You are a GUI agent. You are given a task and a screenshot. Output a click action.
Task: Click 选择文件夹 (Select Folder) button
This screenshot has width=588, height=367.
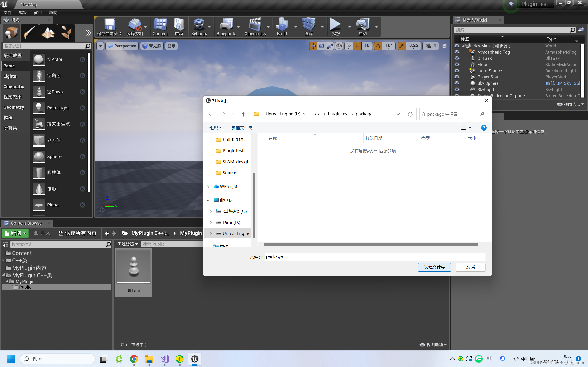[x=434, y=267]
